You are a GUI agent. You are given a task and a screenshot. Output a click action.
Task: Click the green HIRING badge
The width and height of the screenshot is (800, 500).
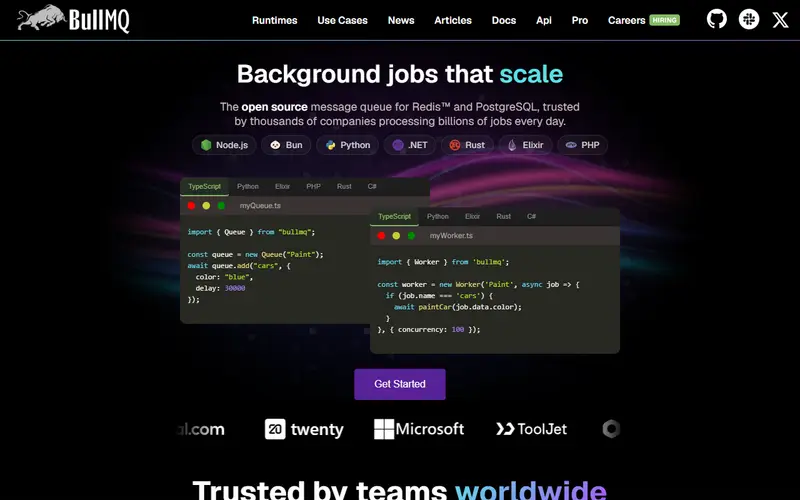[x=664, y=20]
